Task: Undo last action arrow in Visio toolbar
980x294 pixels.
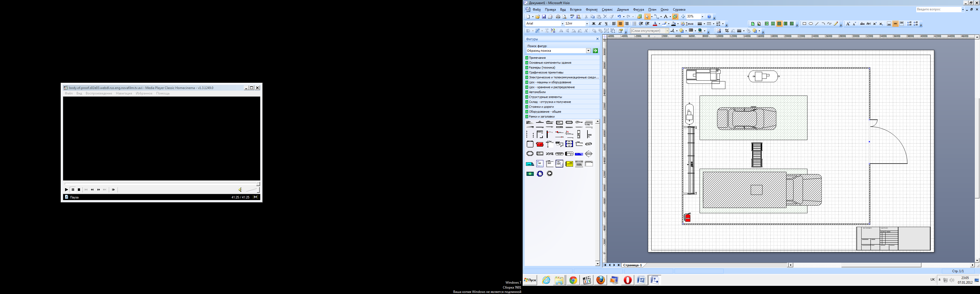Action: [x=619, y=17]
